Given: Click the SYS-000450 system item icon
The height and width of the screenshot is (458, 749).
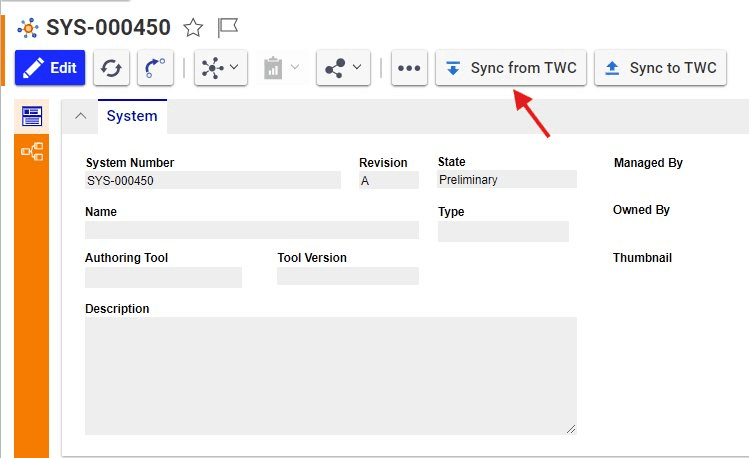Looking at the screenshot, I should click(28, 28).
